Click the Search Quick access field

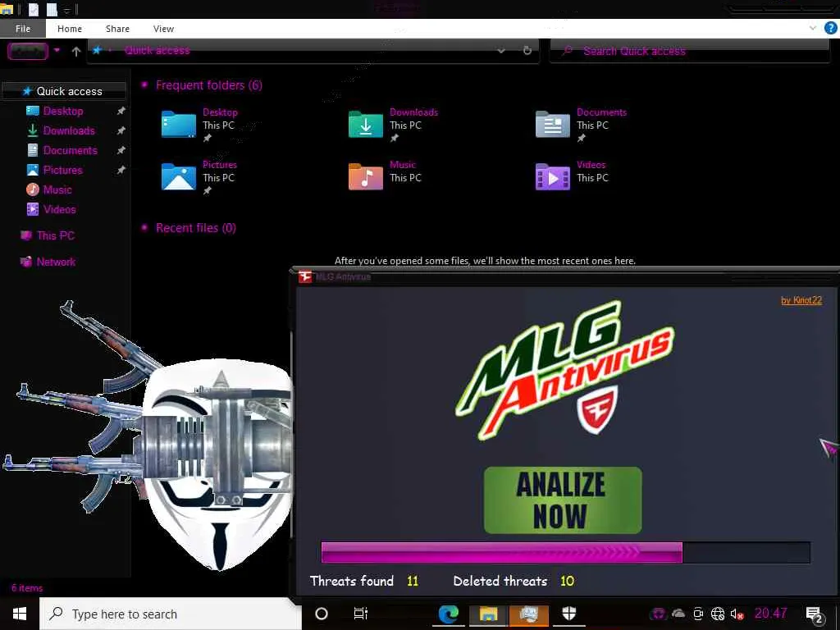click(690, 51)
